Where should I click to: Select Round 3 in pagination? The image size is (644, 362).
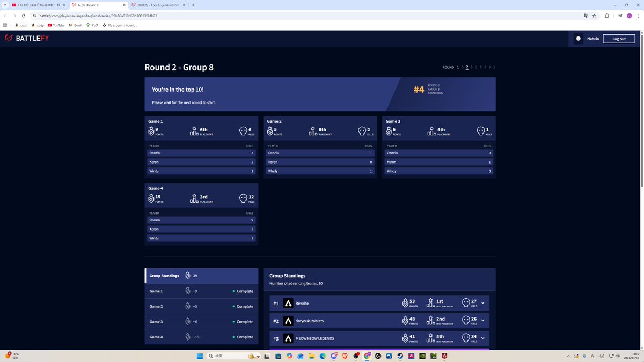click(476, 67)
